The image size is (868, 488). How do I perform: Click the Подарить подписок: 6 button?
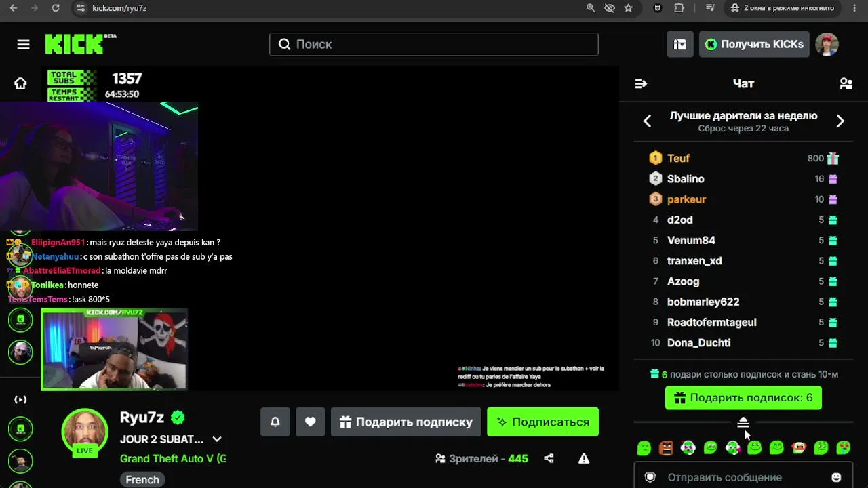click(x=743, y=398)
